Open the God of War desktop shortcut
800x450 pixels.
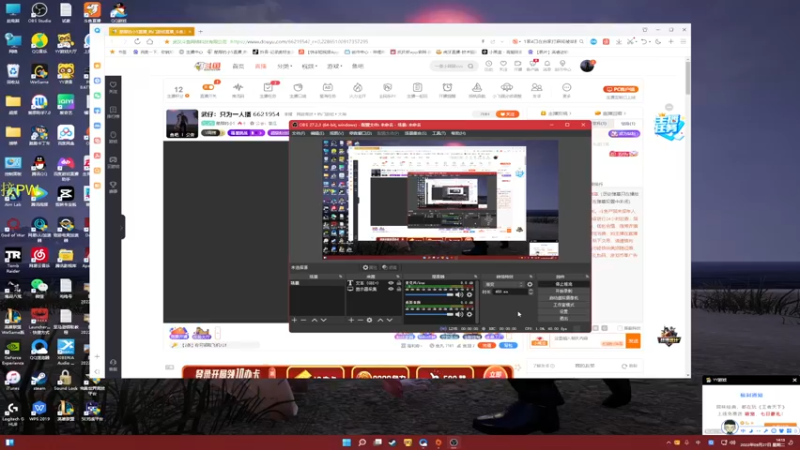coord(13,227)
